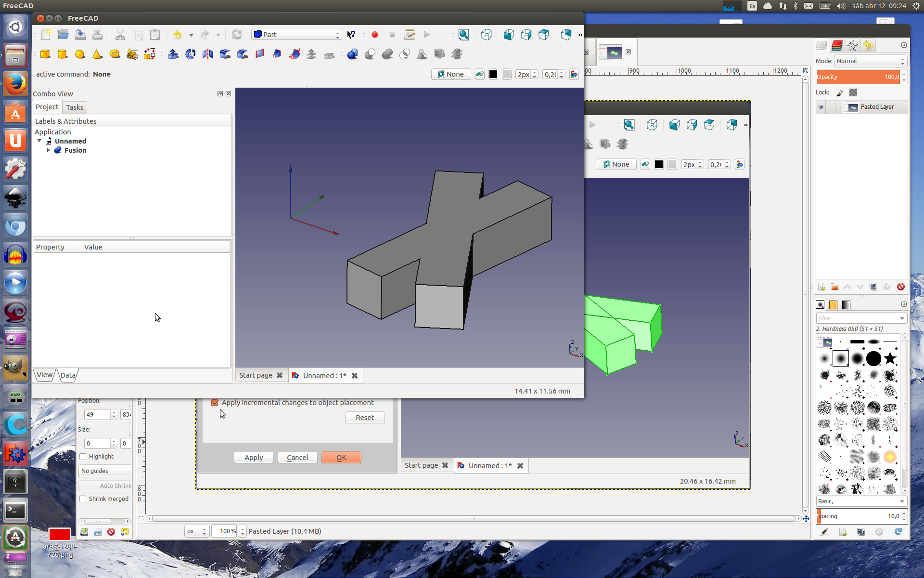Use the Mirror tool icon
The width and height of the screenshot is (924, 578).
pyautogui.click(x=208, y=54)
